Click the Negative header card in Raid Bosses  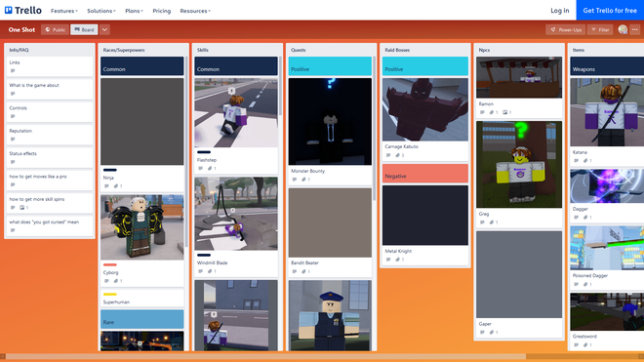coord(425,174)
